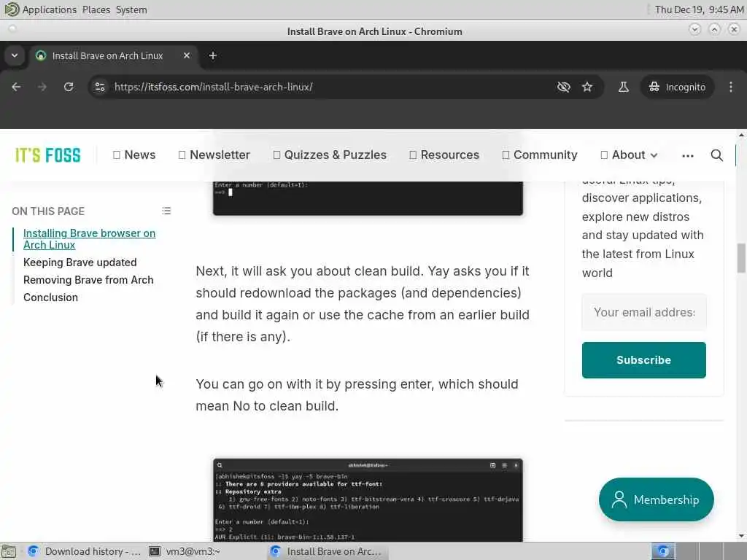This screenshot has height=560, width=747.
Task: Show more nav items via ellipsis
Action: (688, 155)
